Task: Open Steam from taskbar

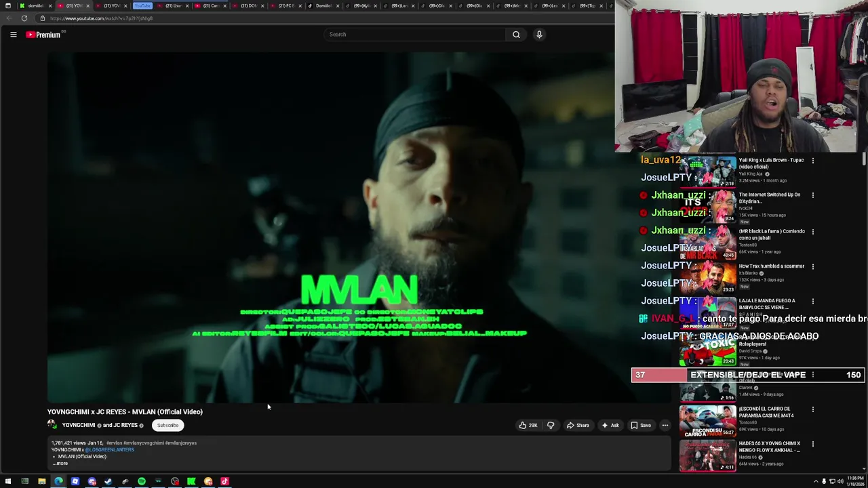Action: coord(108,482)
